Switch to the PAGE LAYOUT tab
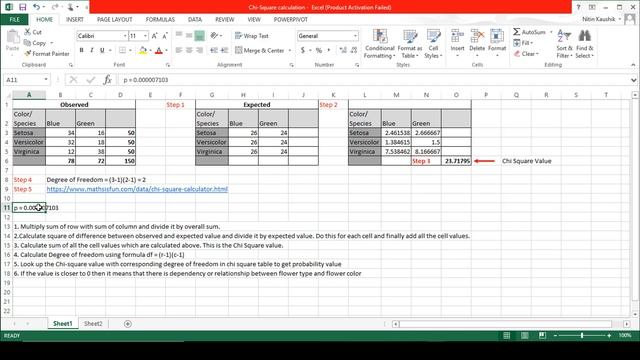 pos(115,19)
